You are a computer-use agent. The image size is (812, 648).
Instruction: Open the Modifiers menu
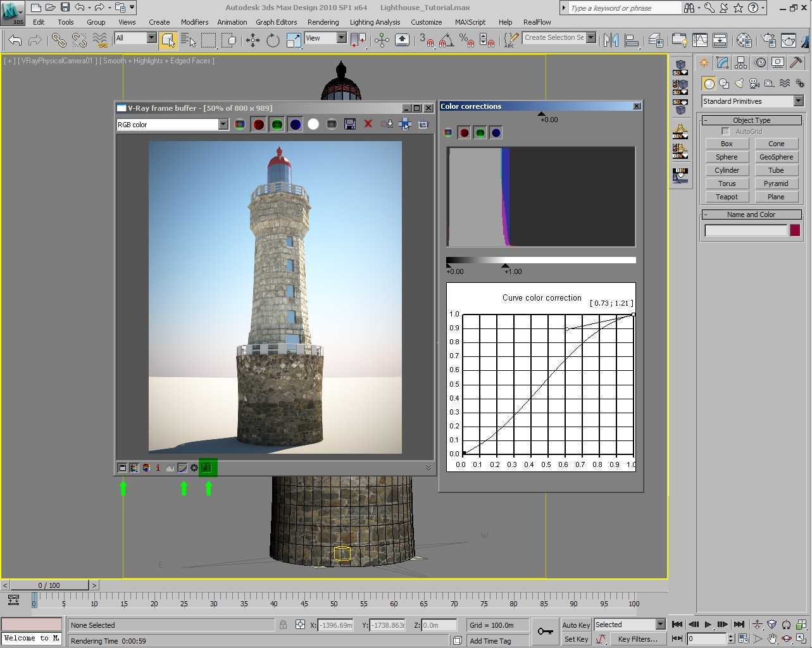point(194,22)
